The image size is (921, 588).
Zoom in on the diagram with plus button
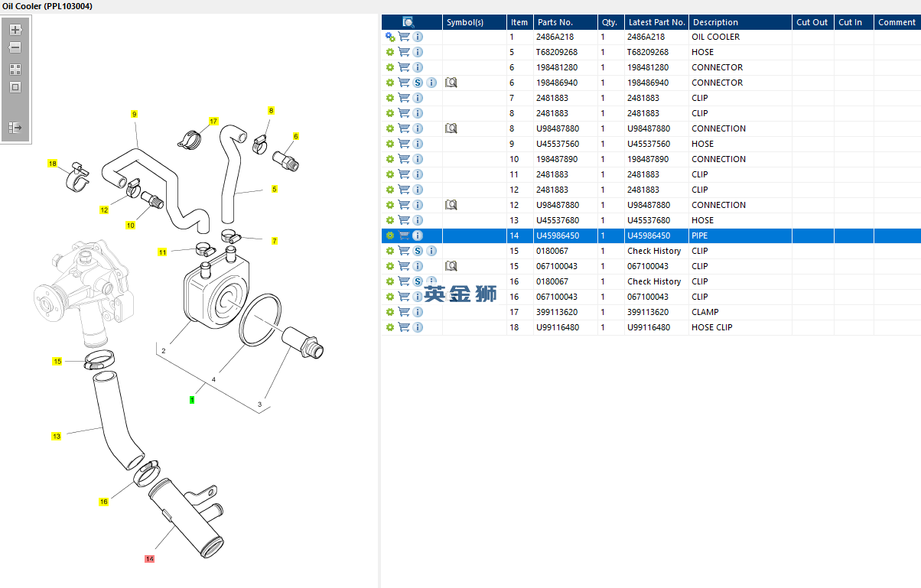click(15, 30)
